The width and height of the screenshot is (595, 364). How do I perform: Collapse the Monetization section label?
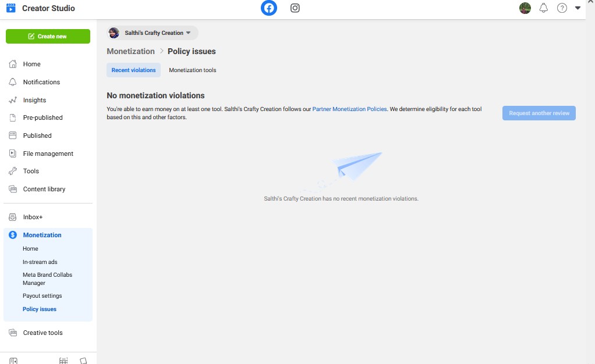pos(42,235)
